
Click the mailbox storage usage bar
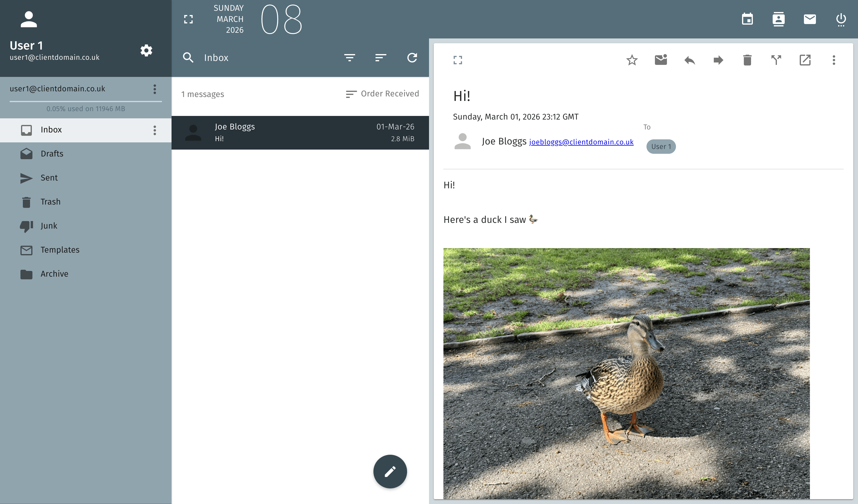(86, 102)
